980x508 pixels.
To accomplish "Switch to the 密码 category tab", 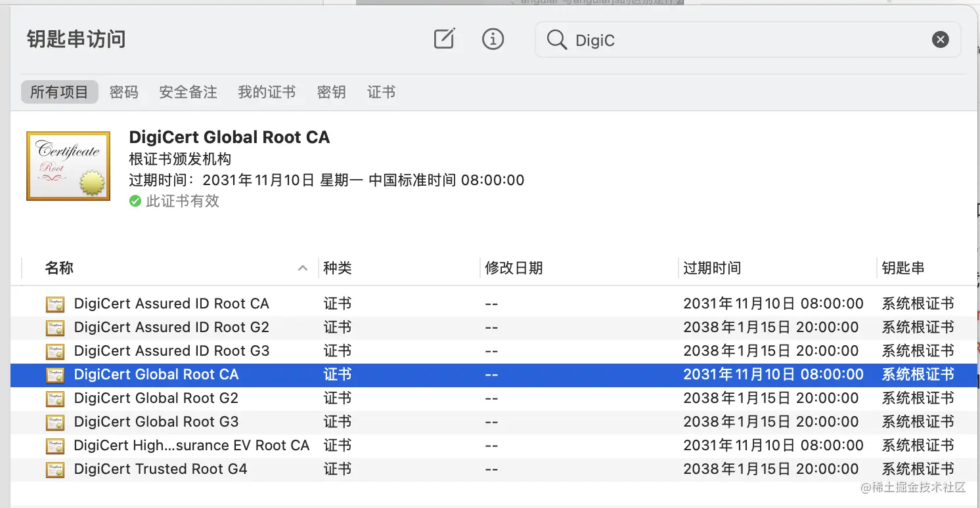I will pyautogui.click(x=123, y=92).
